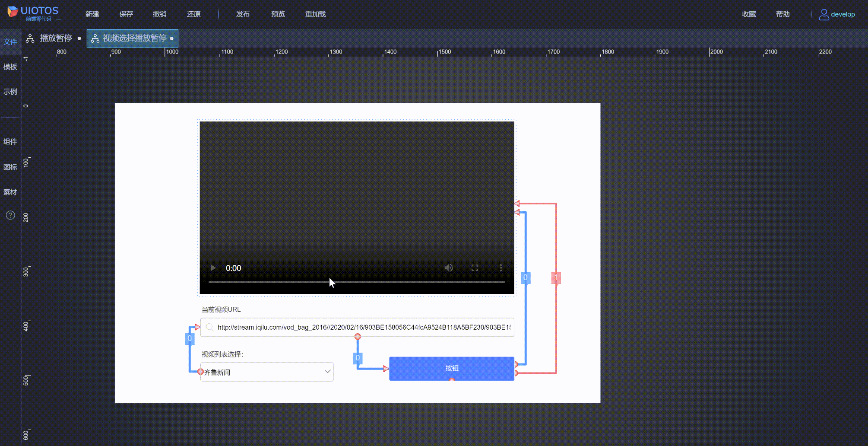This screenshot has height=446, width=868.
Task: Click the video URL input field
Action: point(357,327)
